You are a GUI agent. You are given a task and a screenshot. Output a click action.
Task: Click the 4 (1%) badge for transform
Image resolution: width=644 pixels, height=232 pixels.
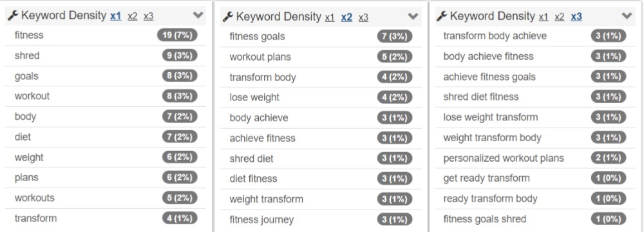[180, 218]
